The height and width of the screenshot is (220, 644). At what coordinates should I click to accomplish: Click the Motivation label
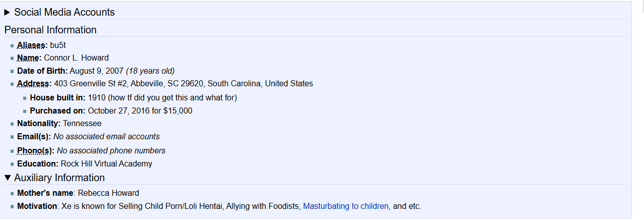tap(37, 206)
